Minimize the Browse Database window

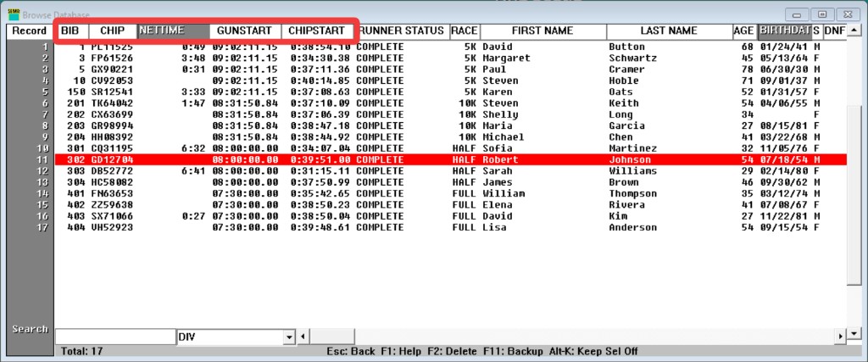[798, 15]
